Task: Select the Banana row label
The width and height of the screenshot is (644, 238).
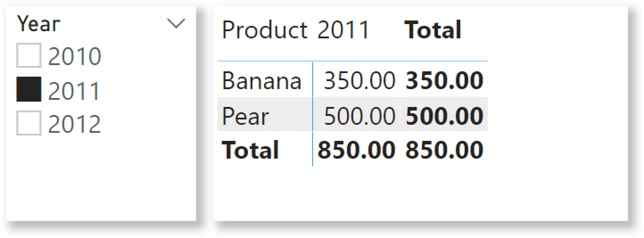Action: (262, 81)
